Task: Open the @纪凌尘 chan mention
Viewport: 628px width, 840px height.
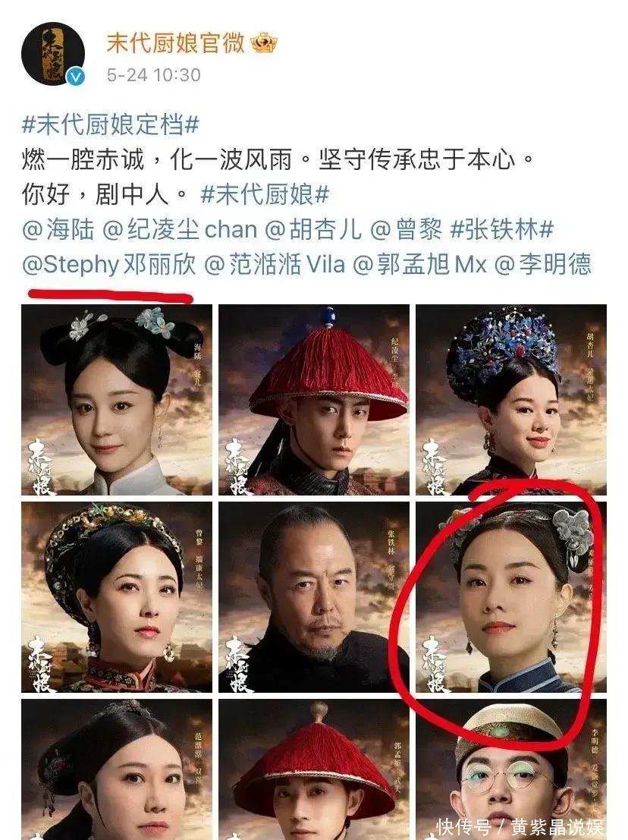Action: pos(179,230)
